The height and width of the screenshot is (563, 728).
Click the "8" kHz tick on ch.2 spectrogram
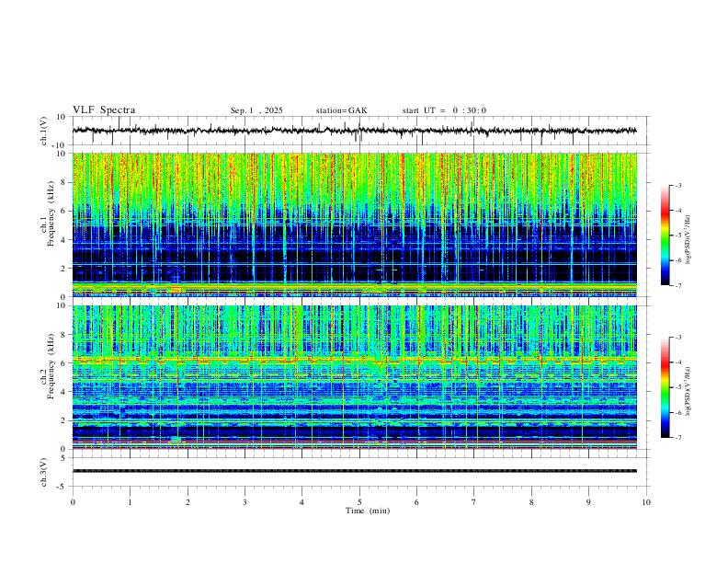63,335
